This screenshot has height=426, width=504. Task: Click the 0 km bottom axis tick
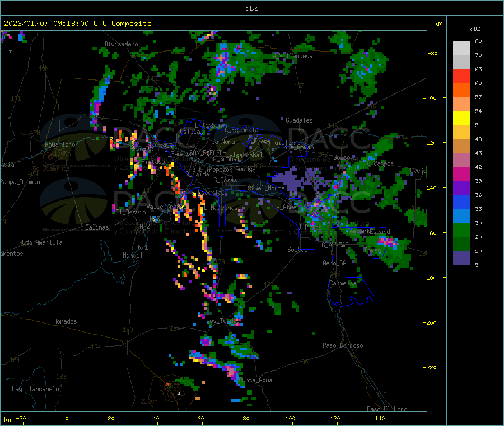[x=67, y=419]
